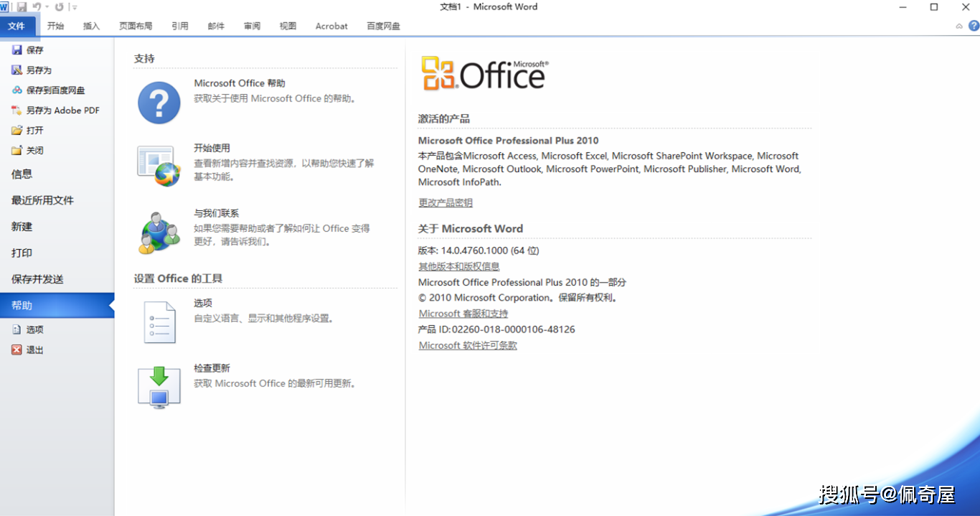Click the Word program icon top-left
The image size is (980, 516).
coord(6,6)
